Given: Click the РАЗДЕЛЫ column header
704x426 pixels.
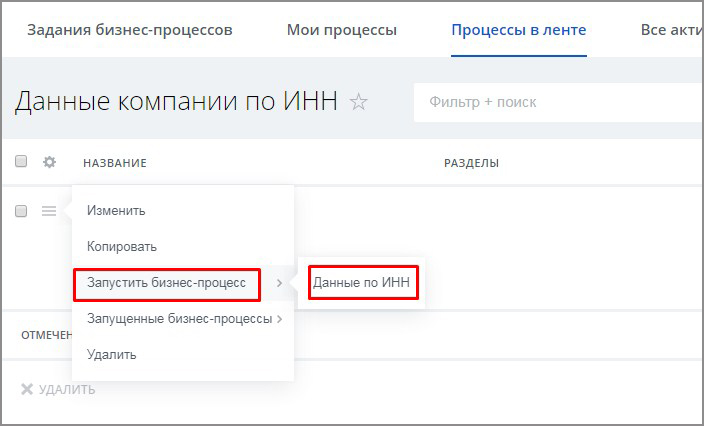Looking at the screenshot, I should pyautogui.click(x=471, y=163).
